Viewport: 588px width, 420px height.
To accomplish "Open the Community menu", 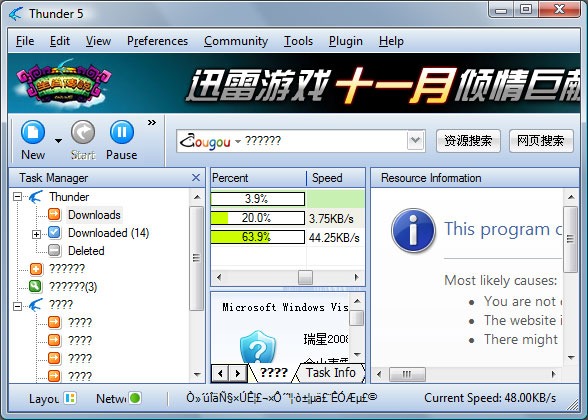I will click(x=236, y=40).
